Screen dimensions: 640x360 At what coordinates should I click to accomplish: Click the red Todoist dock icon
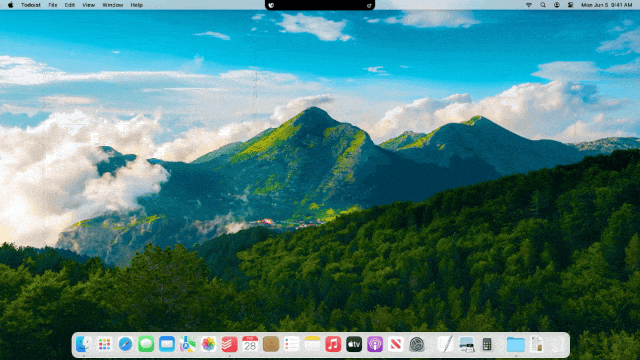(229, 344)
